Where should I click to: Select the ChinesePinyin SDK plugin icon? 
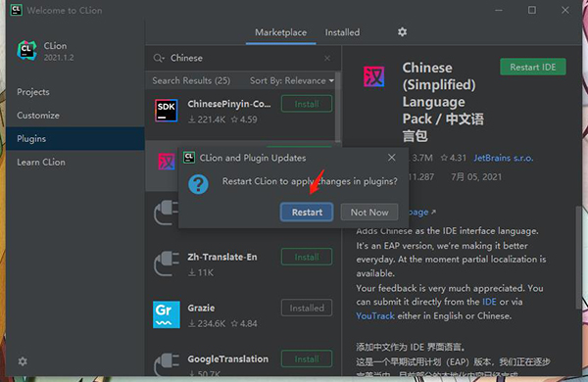click(x=167, y=111)
